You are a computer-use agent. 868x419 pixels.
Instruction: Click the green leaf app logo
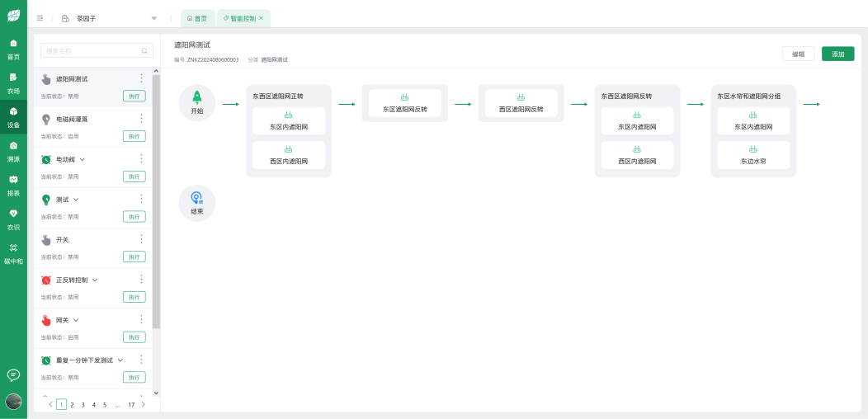[x=13, y=16]
